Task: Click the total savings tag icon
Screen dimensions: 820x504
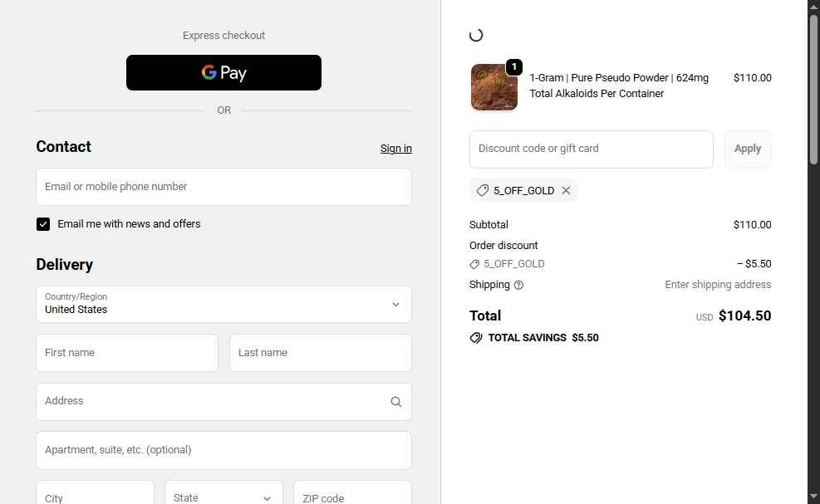Action: [x=476, y=338]
